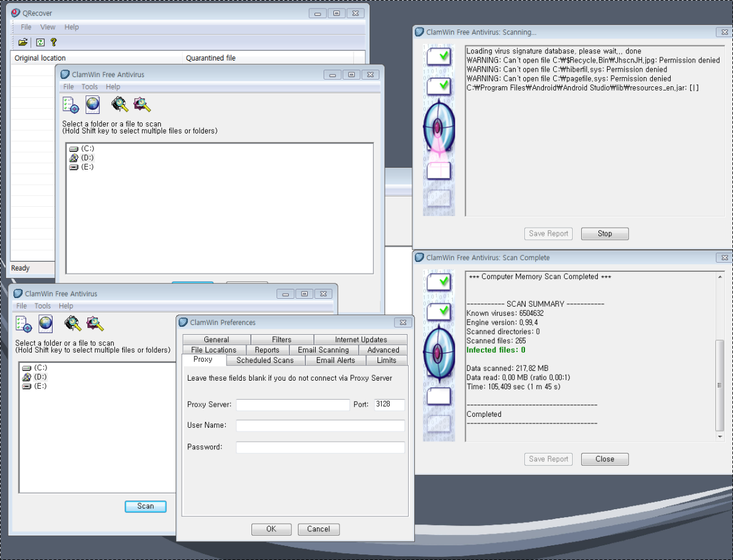Click the yellow question mark icon in QRecover
Screen dimensions: 733x560
[x=54, y=42]
